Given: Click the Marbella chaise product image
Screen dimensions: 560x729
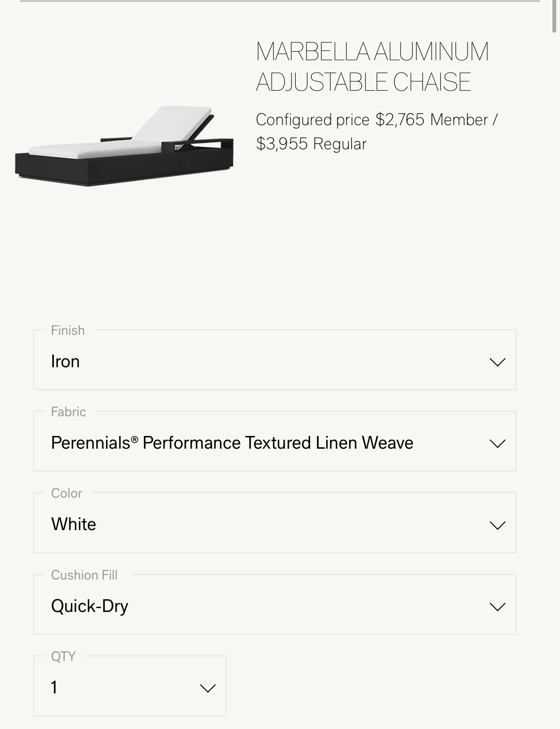Looking at the screenshot, I should click(x=124, y=146).
